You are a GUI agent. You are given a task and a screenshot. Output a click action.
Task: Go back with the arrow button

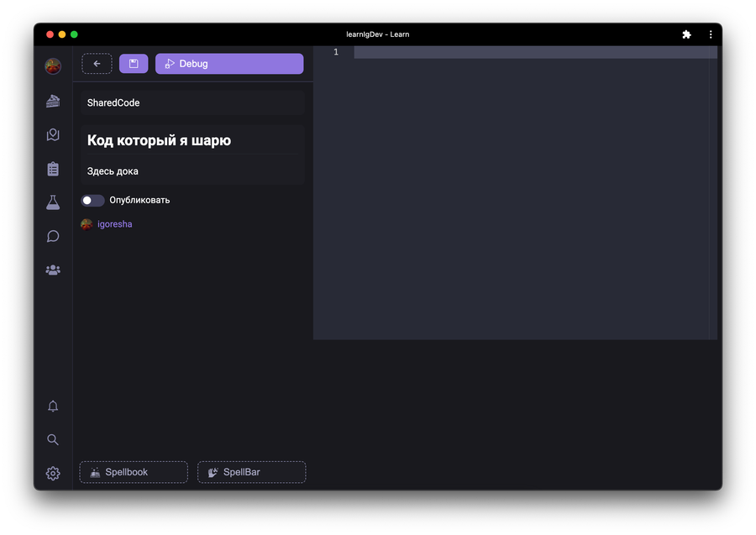click(97, 64)
